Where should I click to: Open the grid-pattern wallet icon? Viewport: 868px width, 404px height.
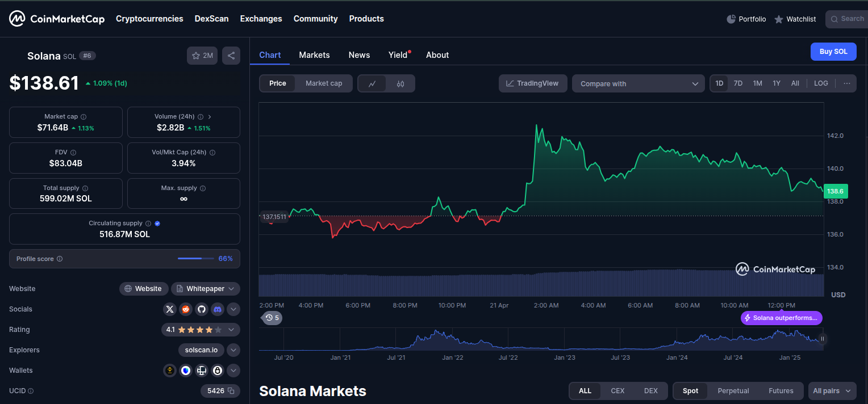tap(201, 371)
